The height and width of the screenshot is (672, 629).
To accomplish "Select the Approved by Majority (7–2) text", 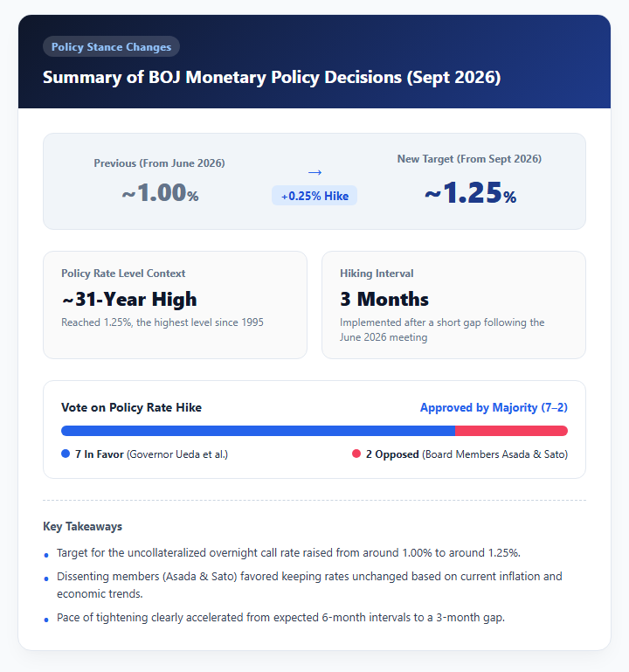I will click(x=494, y=407).
